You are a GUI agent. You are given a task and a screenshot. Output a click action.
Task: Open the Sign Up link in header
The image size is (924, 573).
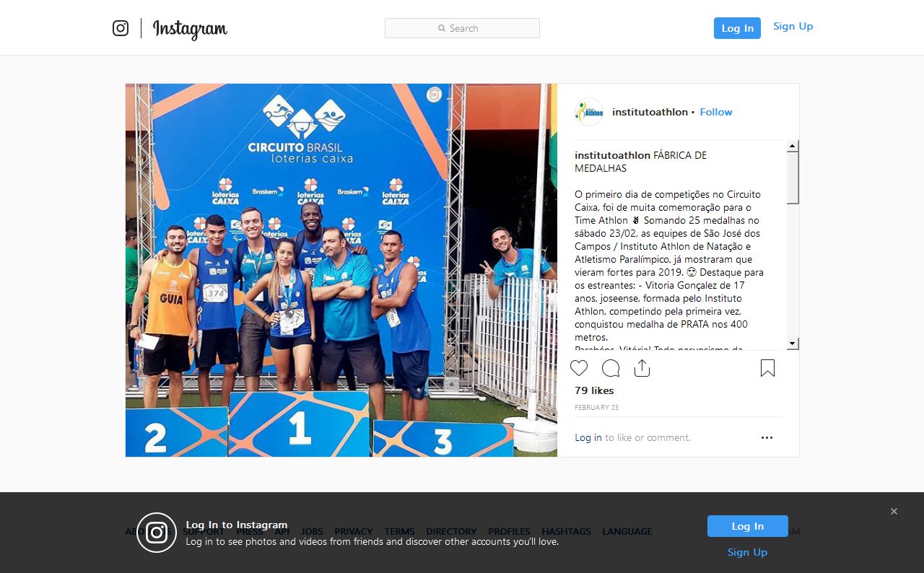(x=793, y=26)
